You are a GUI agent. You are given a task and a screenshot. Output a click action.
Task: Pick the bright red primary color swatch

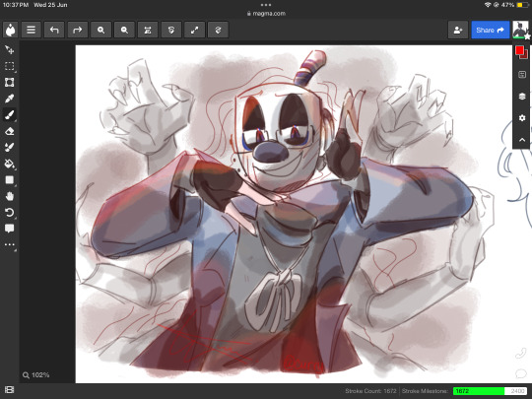[519, 50]
